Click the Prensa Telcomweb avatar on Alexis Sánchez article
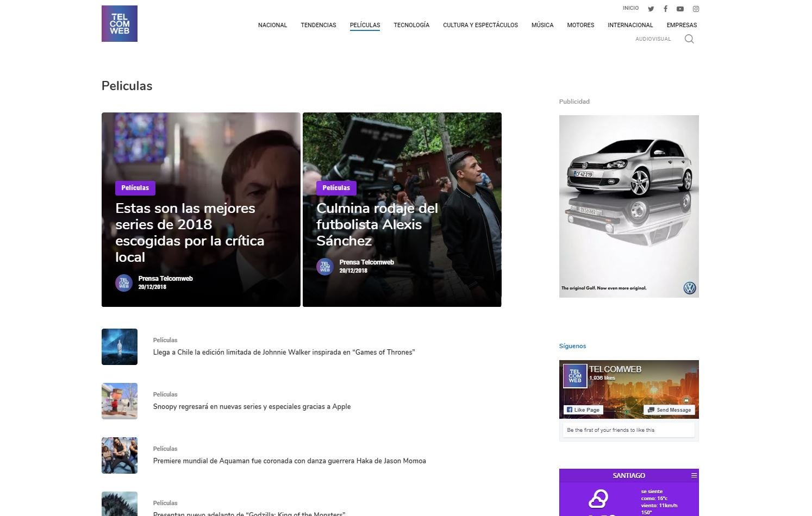This screenshot has width=812, height=516. click(x=325, y=267)
